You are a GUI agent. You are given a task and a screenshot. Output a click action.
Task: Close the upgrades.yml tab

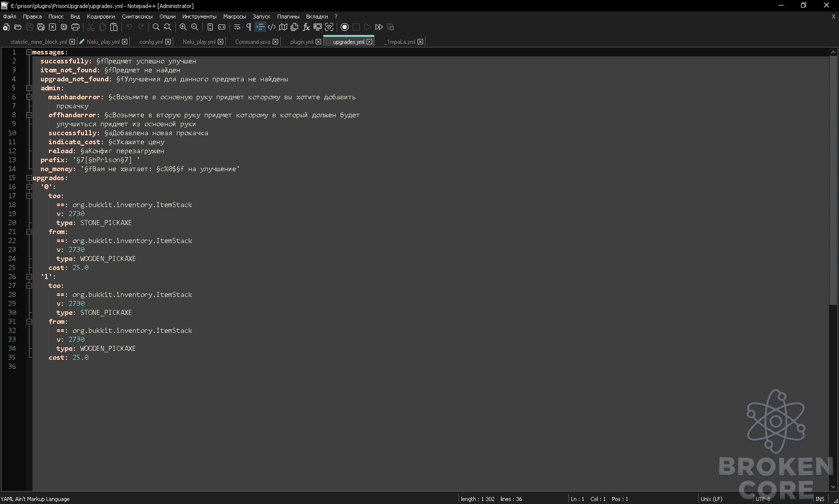(370, 42)
